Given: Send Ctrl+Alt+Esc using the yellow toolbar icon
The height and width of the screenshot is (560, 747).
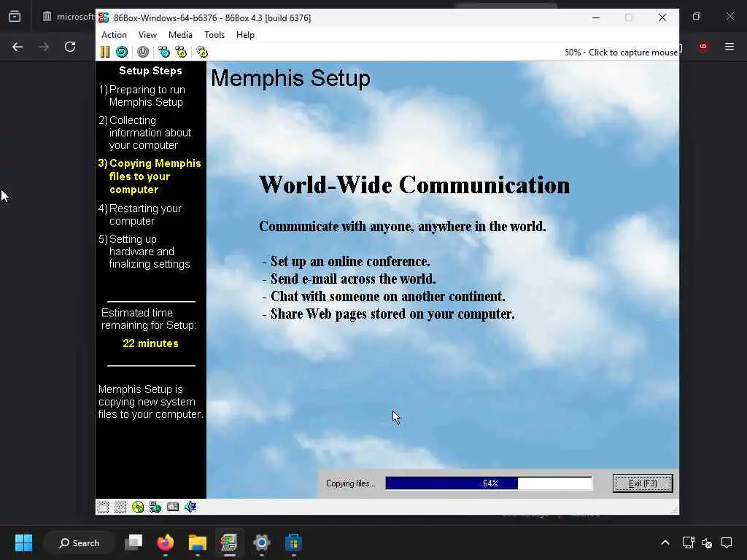Looking at the screenshot, I should pyautogui.click(x=181, y=52).
